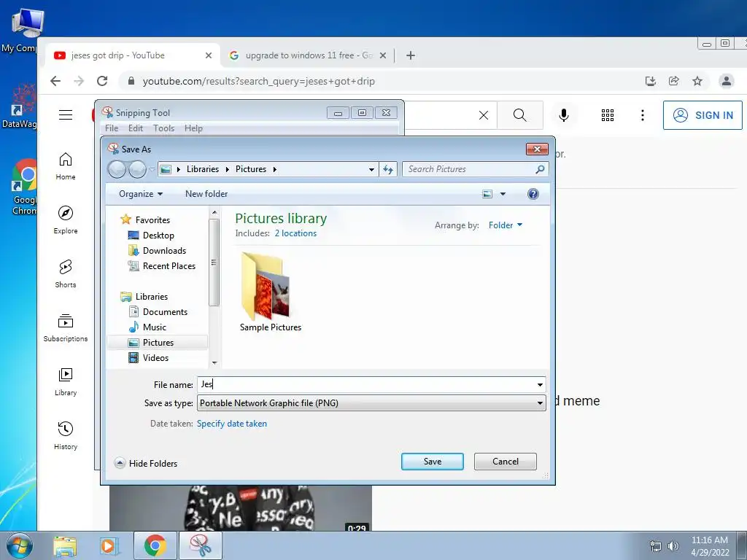The height and width of the screenshot is (560, 747).
Task: Click Specify date taken link
Action: click(231, 424)
